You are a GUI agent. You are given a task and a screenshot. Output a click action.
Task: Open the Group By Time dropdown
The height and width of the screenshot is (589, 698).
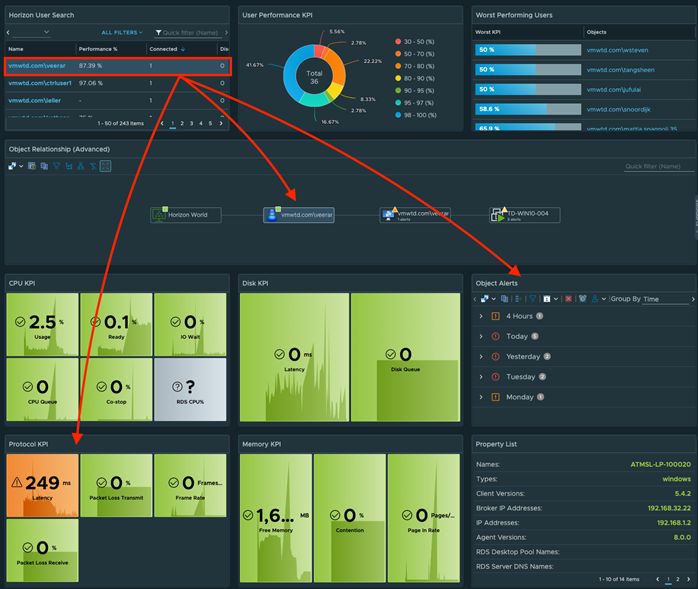pos(666,299)
